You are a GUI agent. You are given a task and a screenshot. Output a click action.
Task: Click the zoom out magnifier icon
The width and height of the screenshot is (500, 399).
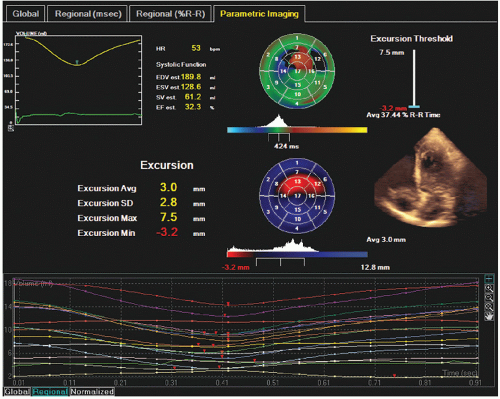click(x=489, y=297)
